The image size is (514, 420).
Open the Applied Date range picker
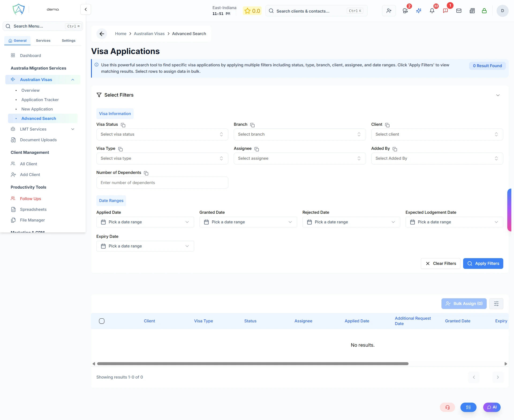145,222
